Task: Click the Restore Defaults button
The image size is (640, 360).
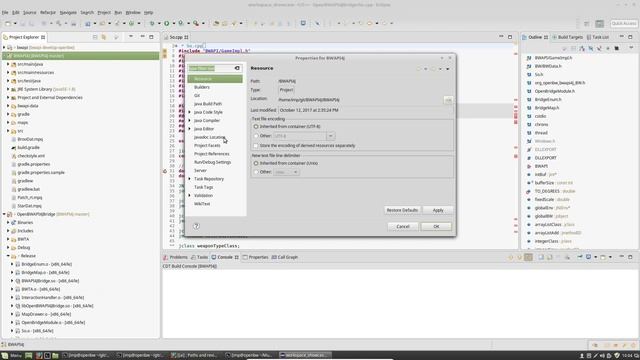Action: coord(402,210)
